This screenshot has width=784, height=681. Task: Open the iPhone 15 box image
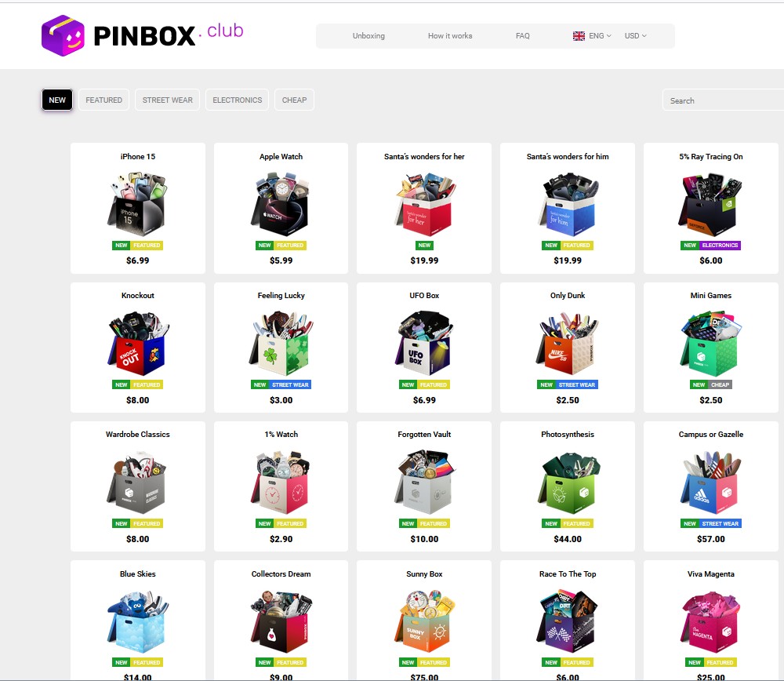click(137, 204)
